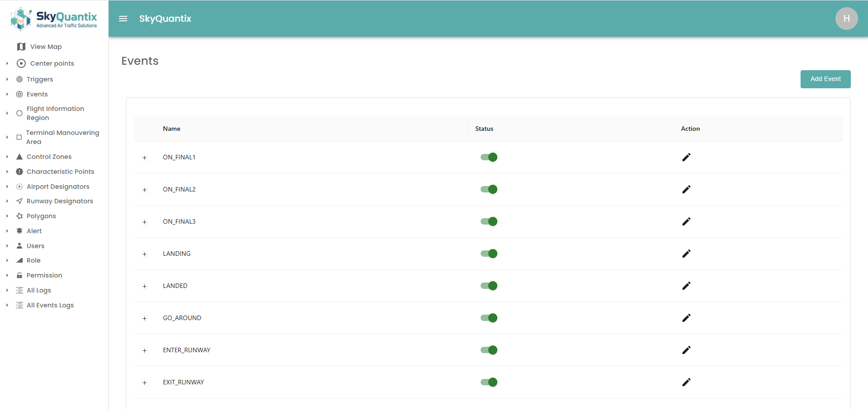This screenshot has height=412, width=868.
Task: Go to Control Zones menu item
Action: (x=49, y=157)
